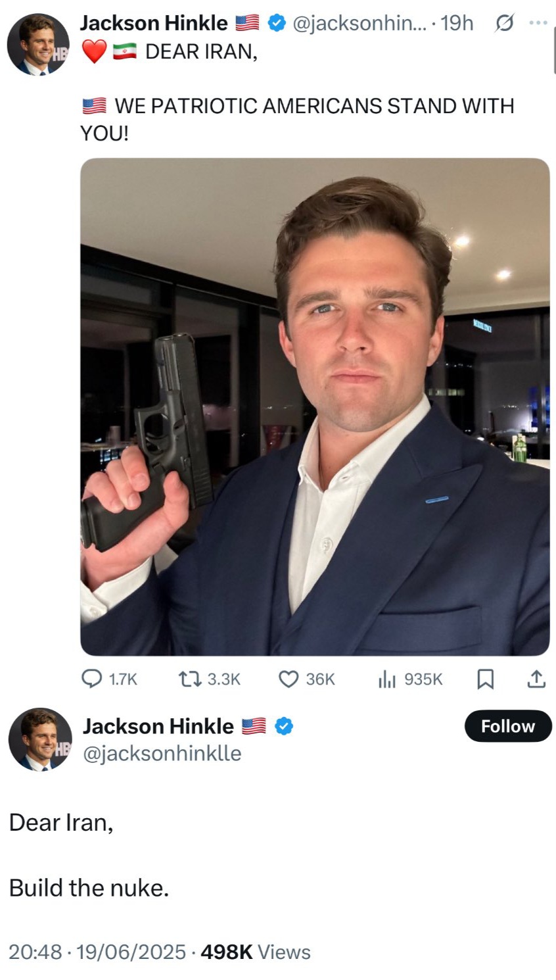Click the Grok slashed-circle icon next to 19h
The image size is (556, 980).
[x=503, y=24]
